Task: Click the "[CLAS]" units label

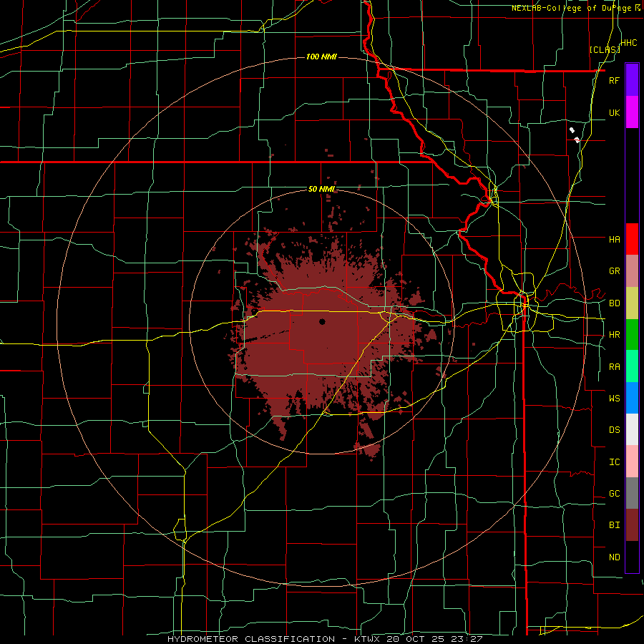Action: 605,50
